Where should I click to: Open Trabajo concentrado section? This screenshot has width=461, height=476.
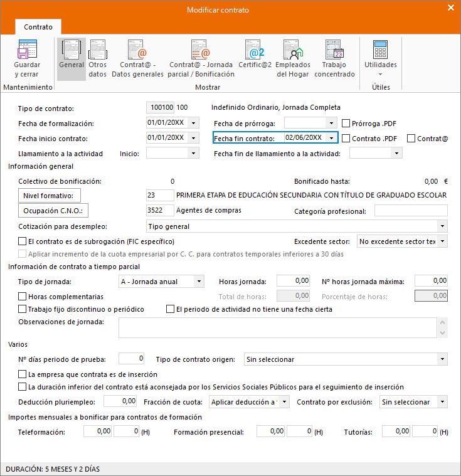click(x=334, y=59)
